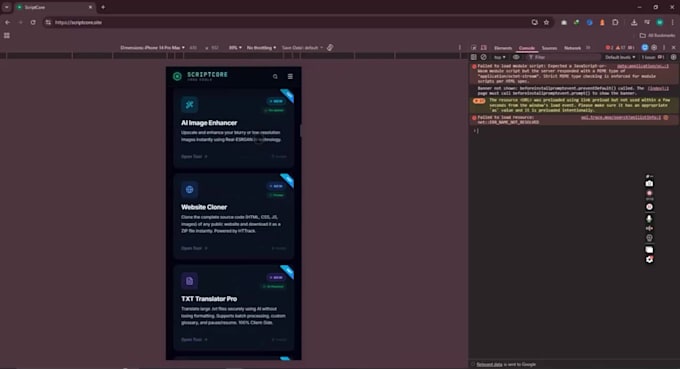Toggle the device toolbar icon in DevTools
Viewport: 680px width, 369px height.
(x=484, y=48)
